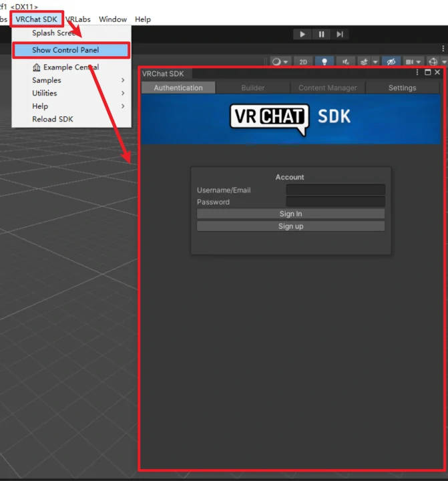Switch to the Settings tab

[402, 88]
